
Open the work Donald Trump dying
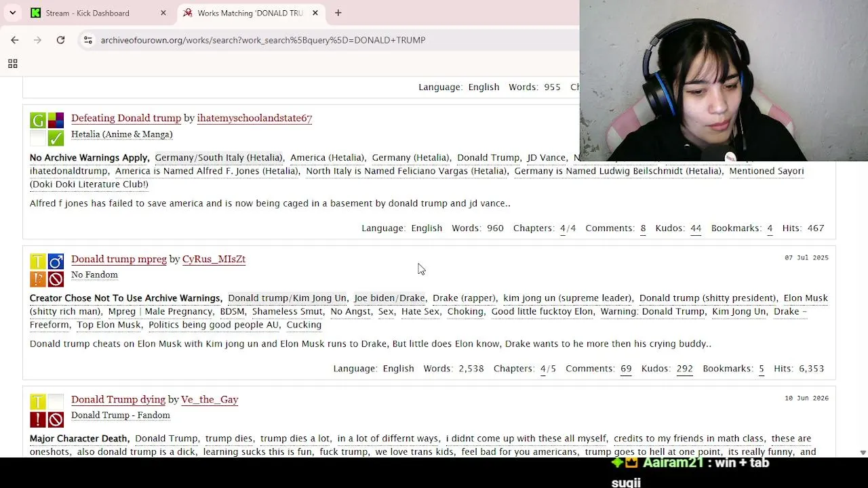(118, 399)
